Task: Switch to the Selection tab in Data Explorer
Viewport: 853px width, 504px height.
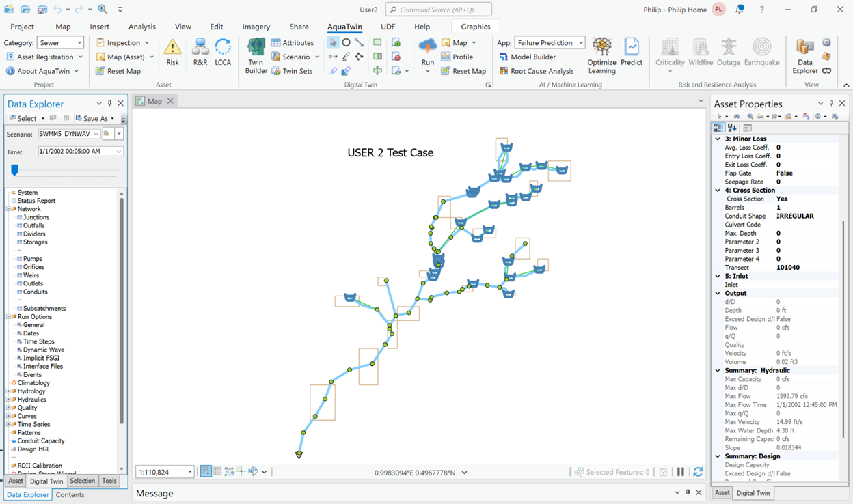Action: pyautogui.click(x=82, y=481)
